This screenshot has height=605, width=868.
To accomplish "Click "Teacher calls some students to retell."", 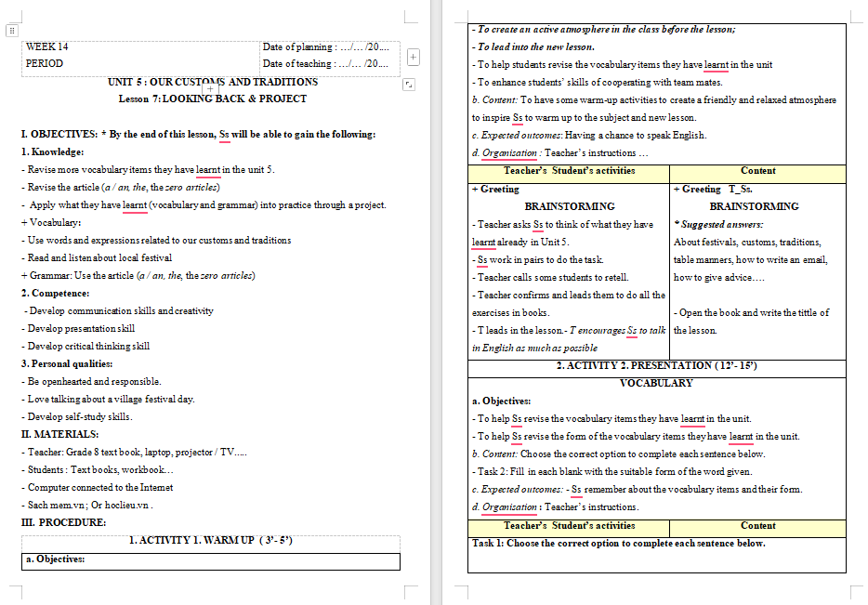I will [550, 278].
